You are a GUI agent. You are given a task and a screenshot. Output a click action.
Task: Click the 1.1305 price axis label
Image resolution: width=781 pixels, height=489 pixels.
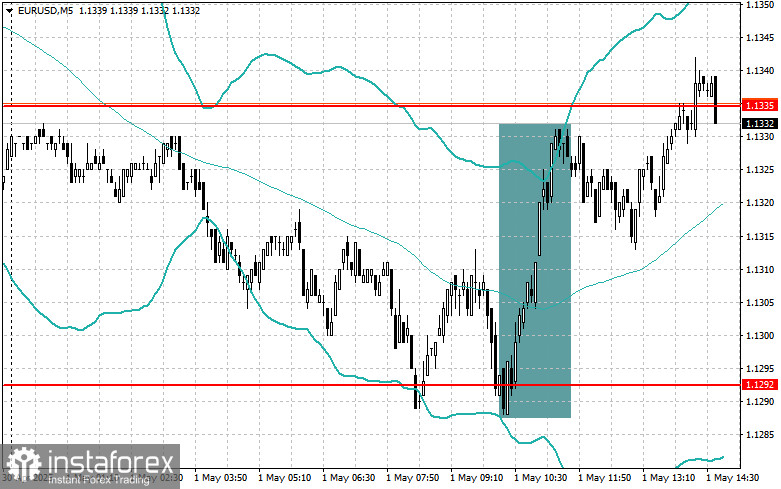760,302
